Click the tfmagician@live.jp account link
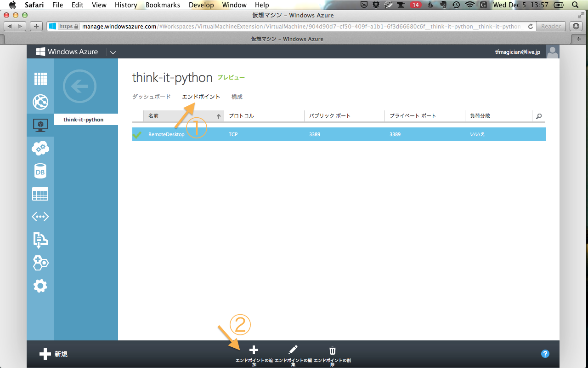 tap(518, 52)
